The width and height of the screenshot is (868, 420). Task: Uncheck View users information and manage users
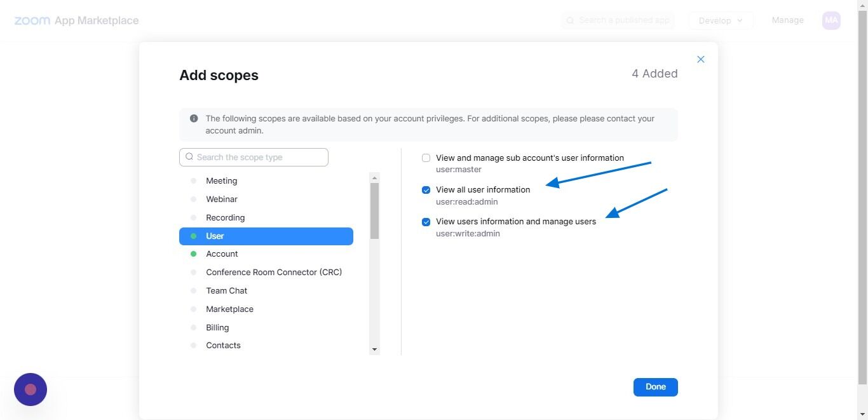tap(426, 222)
